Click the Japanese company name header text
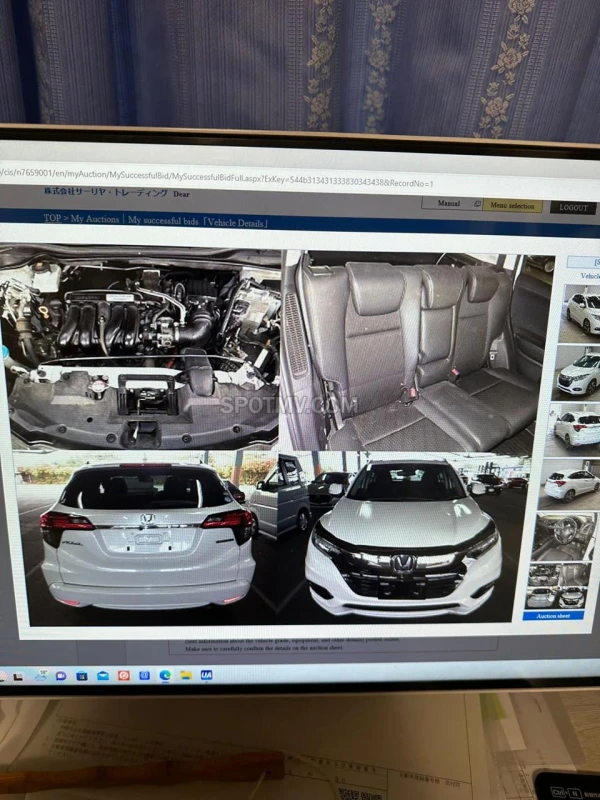 pos(106,192)
